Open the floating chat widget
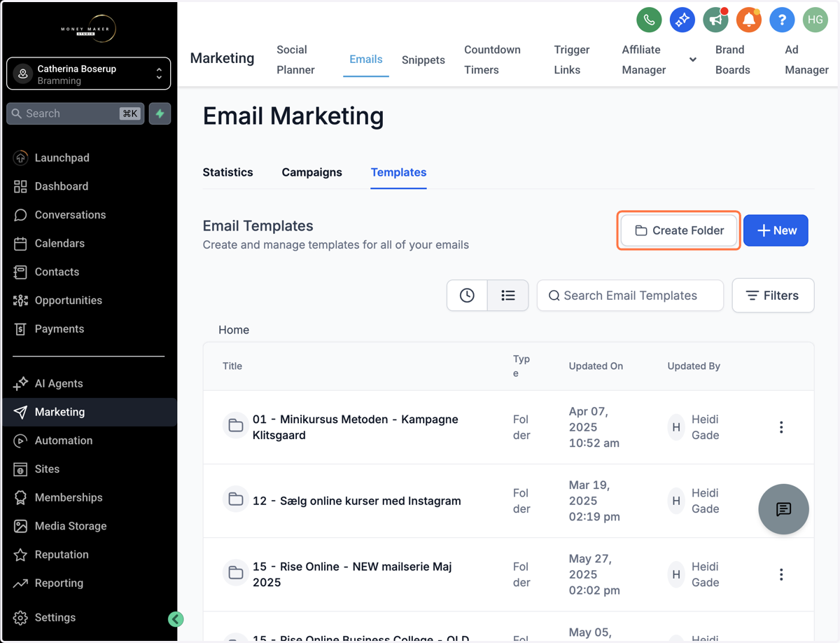Screen dimensions: 840x643 pos(783,509)
